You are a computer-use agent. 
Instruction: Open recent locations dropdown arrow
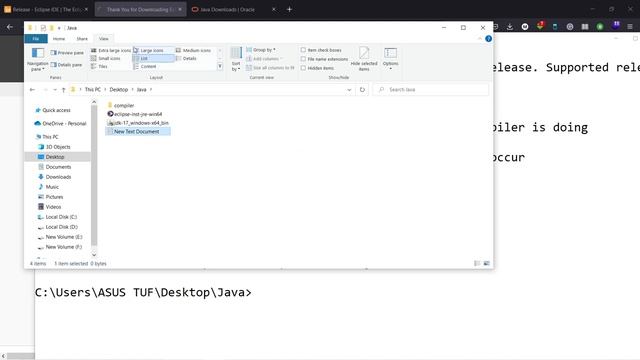[55, 89]
